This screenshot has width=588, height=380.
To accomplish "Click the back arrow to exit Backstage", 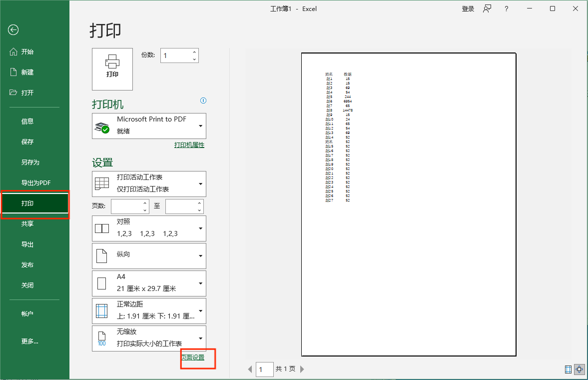I will [13, 30].
